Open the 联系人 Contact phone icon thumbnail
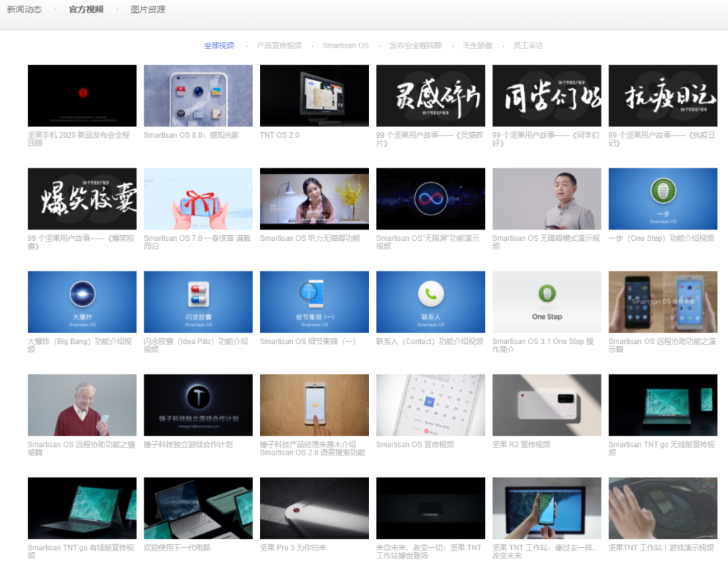Screen dimensions: 728x567 [x=430, y=301]
